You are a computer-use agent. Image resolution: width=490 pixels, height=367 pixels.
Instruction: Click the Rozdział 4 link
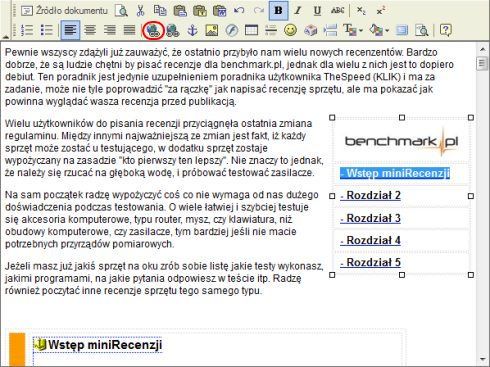[x=370, y=240]
